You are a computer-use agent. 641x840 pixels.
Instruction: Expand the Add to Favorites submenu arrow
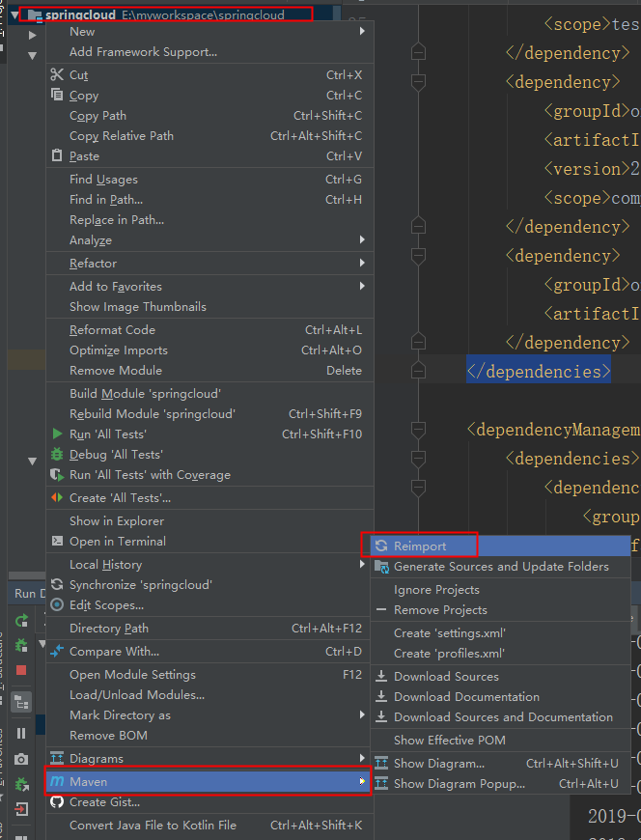click(363, 286)
